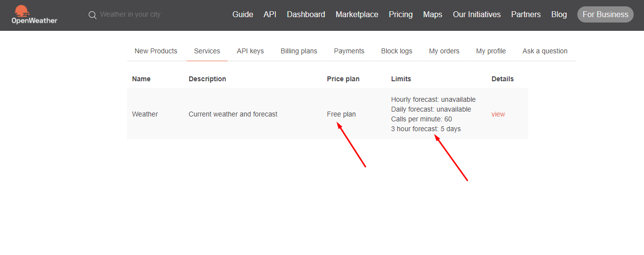Open the Partners page
The width and height of the screenshot is (644, 255).
[x=526, y=15]
